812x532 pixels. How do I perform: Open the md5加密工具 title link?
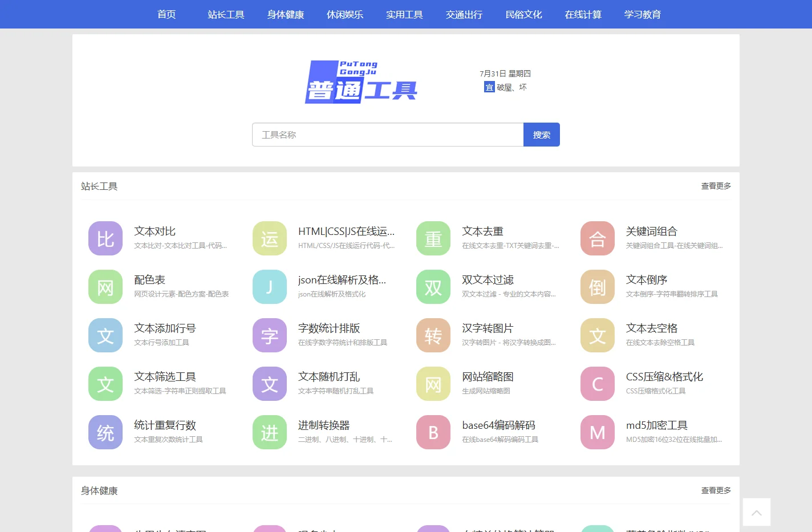click(x=657, y=425)
